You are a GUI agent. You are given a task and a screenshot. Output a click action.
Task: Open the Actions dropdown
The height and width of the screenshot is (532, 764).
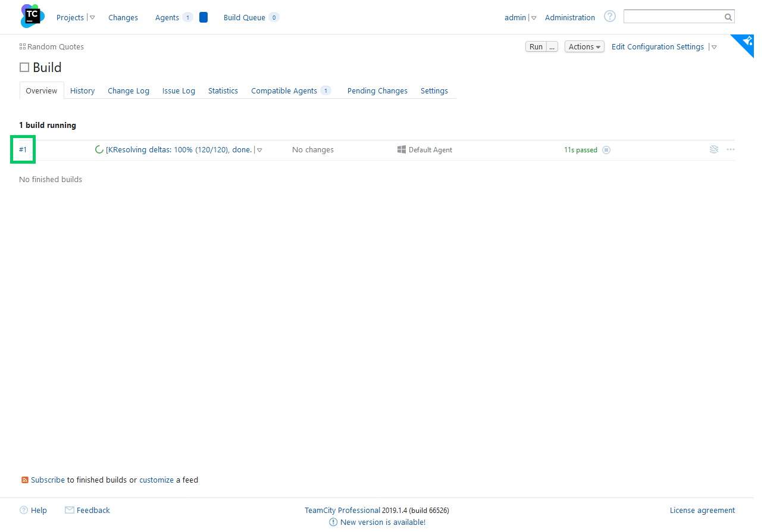(584, 46)
